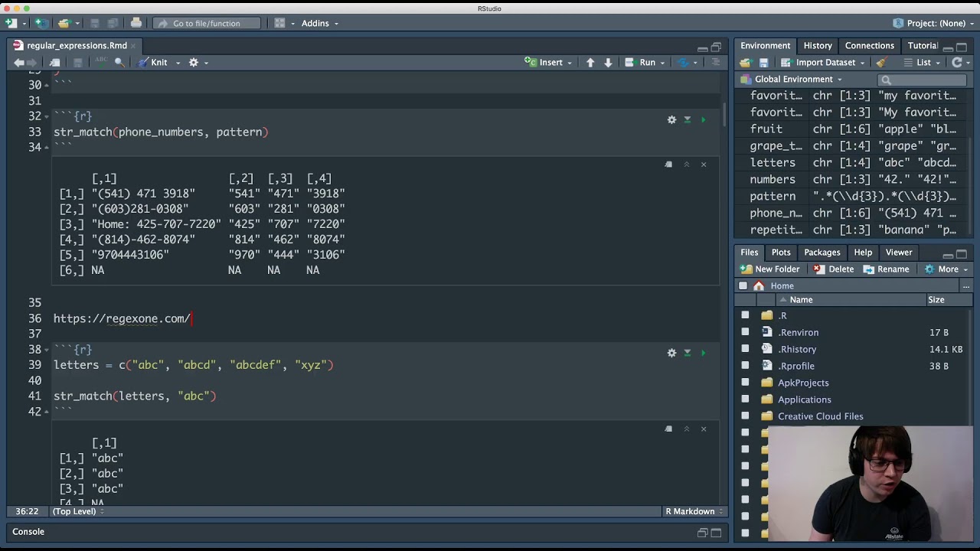Run all chunks above line 38 chunk
Image resolution: width=980 pixels, height=551 pixels.
(688, 353)
